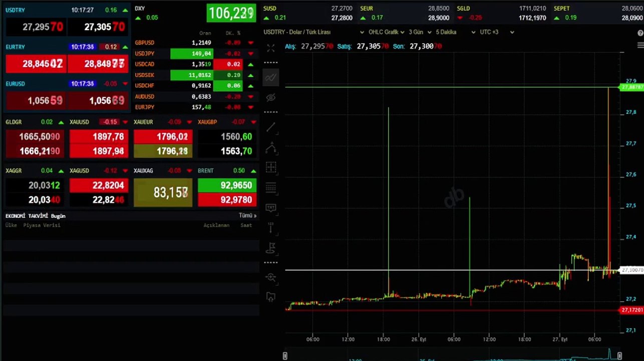This screenshot has width=644, height=361.
Task: Select the flag marker tool
Action: [x=271, y=248]
